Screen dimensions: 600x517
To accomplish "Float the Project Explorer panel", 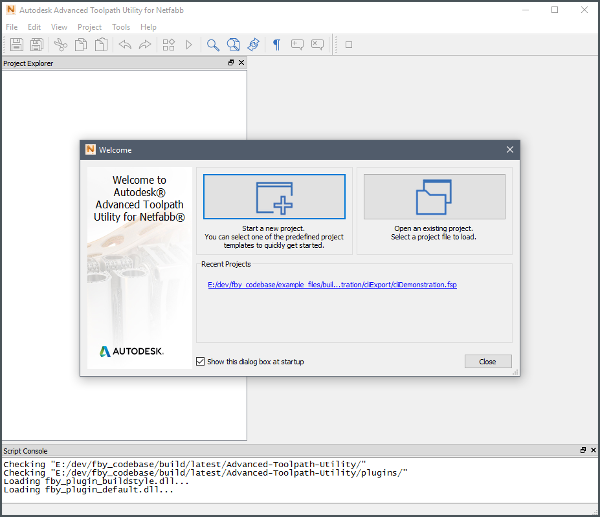I will click(231, 62).
